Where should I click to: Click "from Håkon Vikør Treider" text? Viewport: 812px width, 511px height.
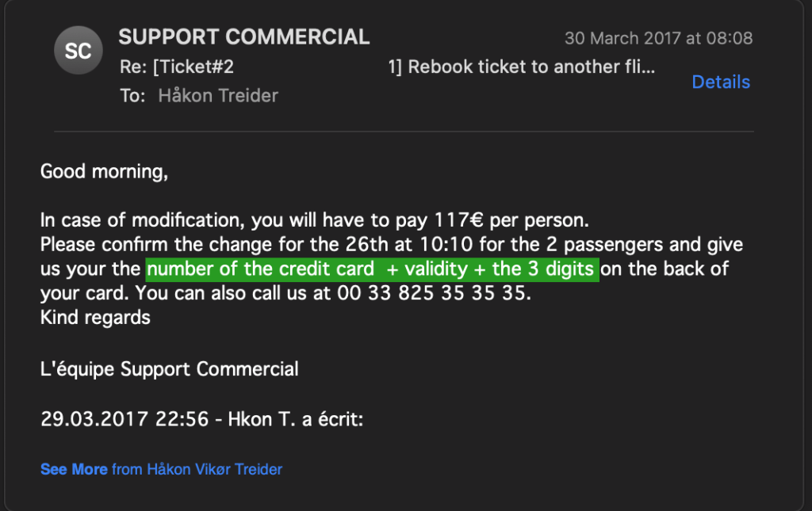(x=197, y=469)
